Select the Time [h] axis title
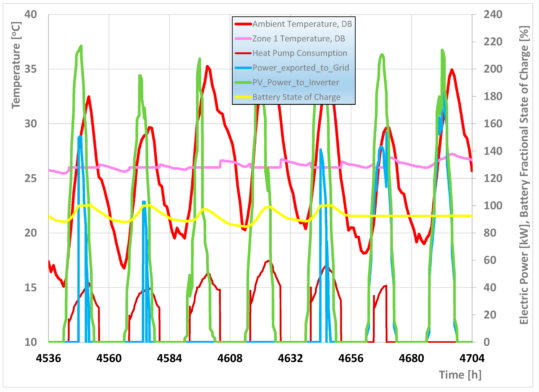 (x=460, y=375)
